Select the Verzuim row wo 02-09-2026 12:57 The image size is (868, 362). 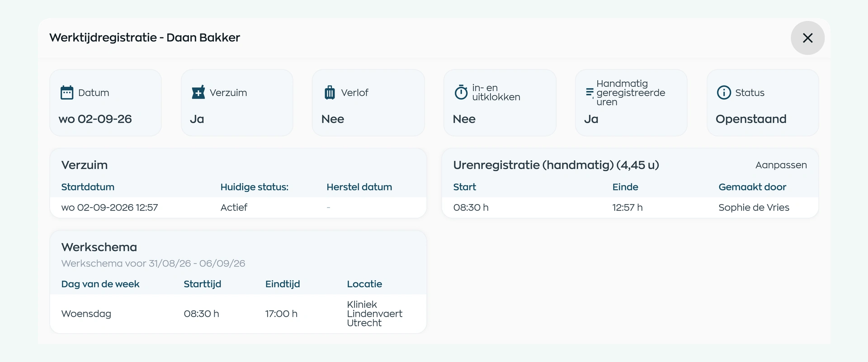coord(238,207)
